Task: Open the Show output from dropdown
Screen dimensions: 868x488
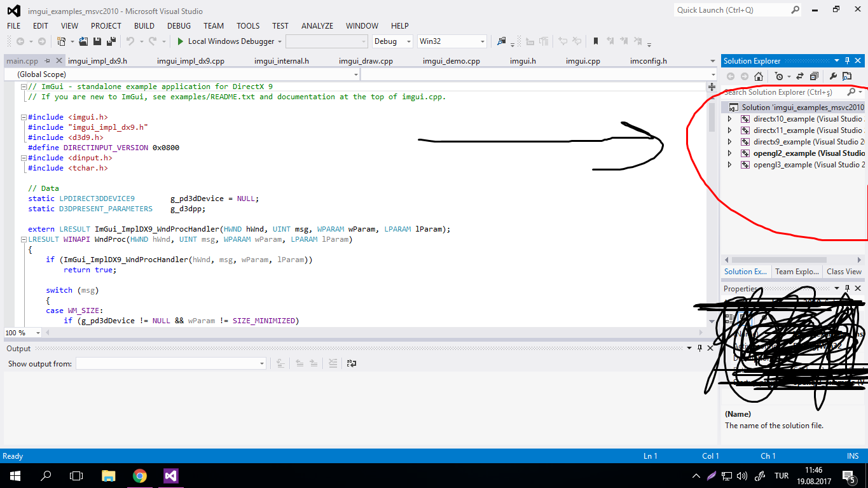Action: [x=170, y=363]
